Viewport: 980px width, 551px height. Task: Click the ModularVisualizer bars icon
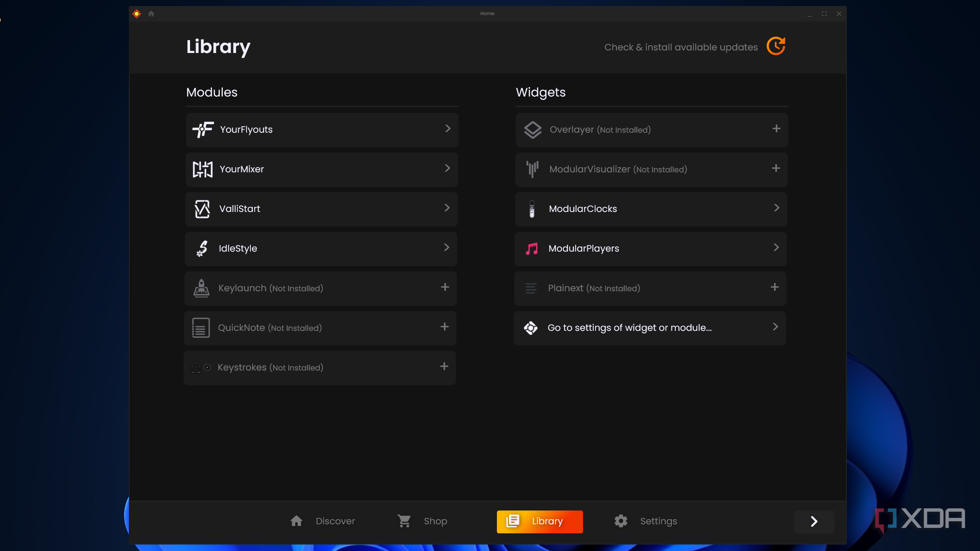coord(532,169)
